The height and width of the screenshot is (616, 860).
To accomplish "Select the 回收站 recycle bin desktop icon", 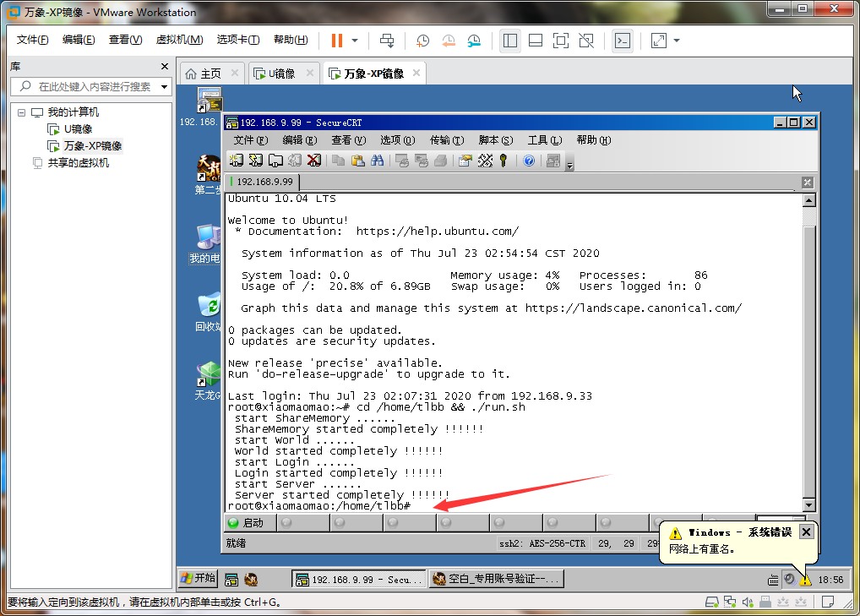I will pos(208,313).
